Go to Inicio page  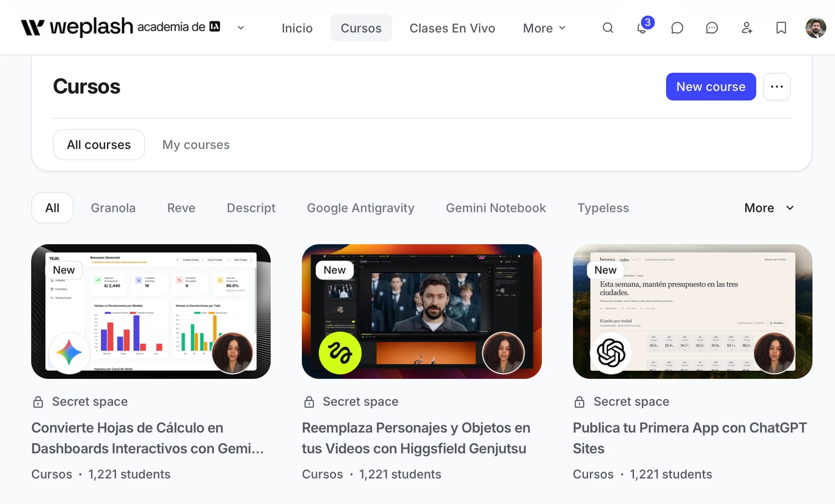pyautogui.click(x=297, y=28)
